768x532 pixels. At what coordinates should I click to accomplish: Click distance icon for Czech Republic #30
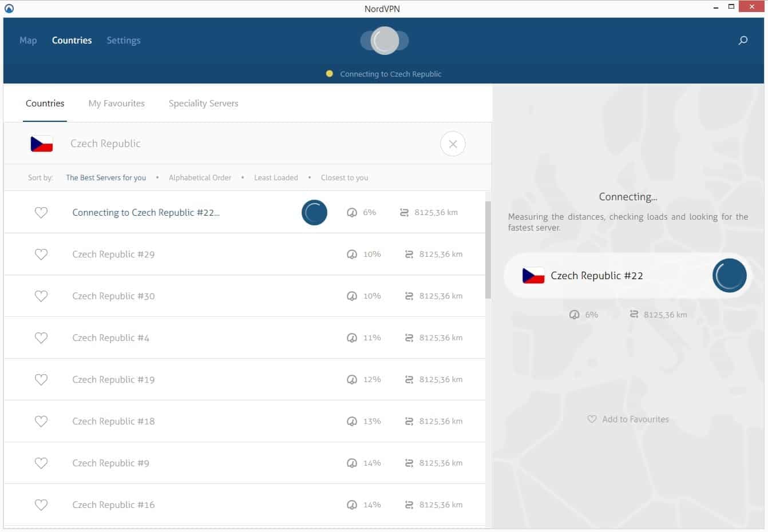(409, 296)
